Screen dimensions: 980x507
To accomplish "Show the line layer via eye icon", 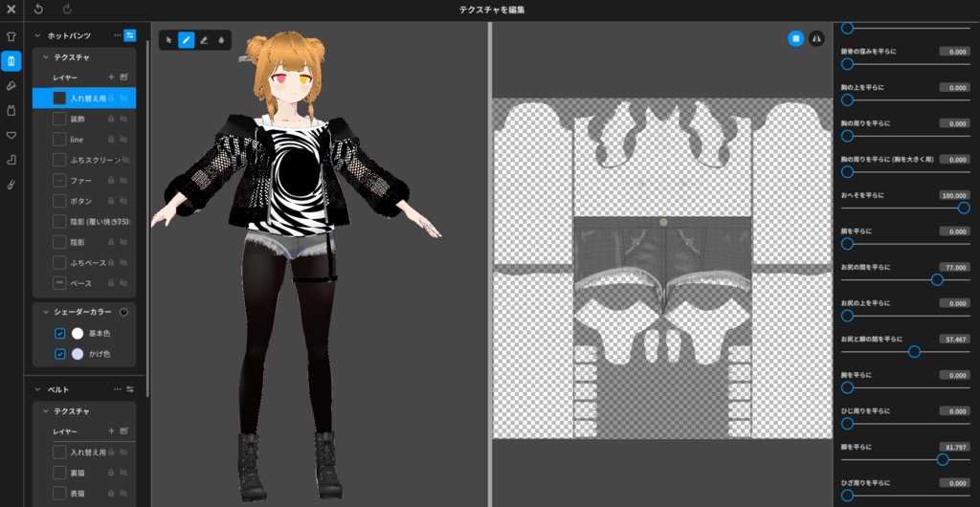I will point(123,140).
